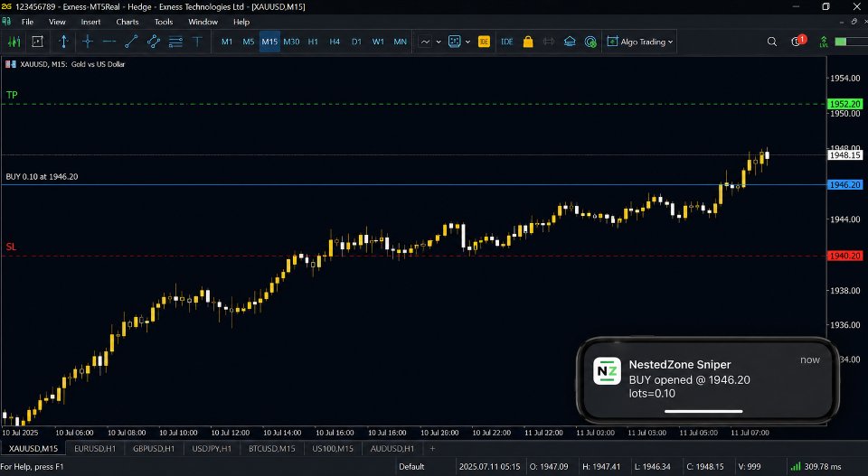Select the crosshair tool
868x476 pixels.
point(88,42)
